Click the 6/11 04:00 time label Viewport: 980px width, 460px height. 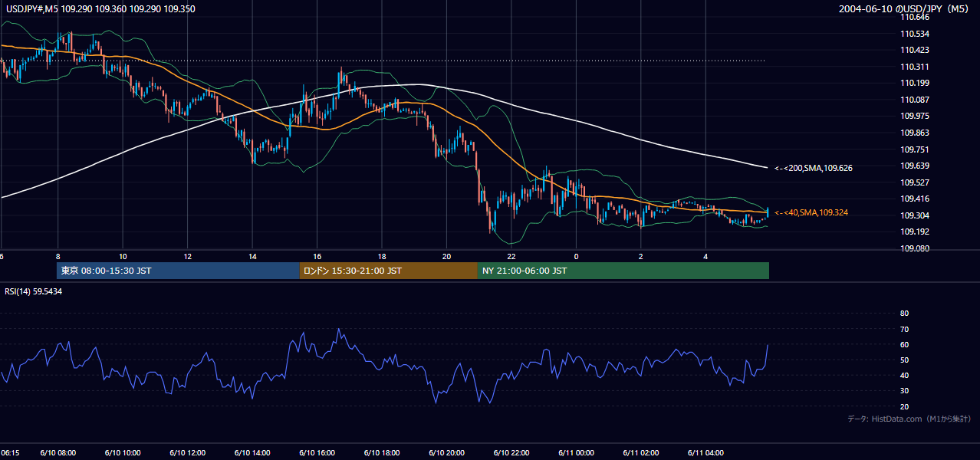[x=706, y=453]
